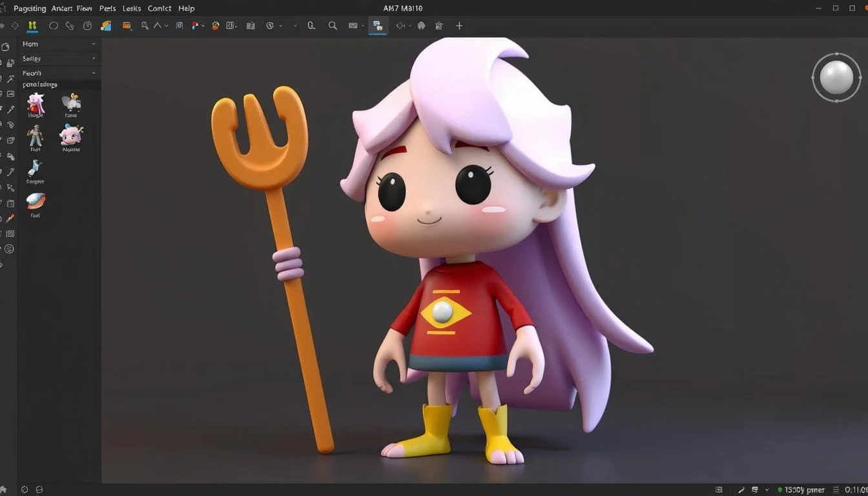Click the nested square icon in left sidebar
The width and height of the screenshot is (868, 496).
point(10,234)
